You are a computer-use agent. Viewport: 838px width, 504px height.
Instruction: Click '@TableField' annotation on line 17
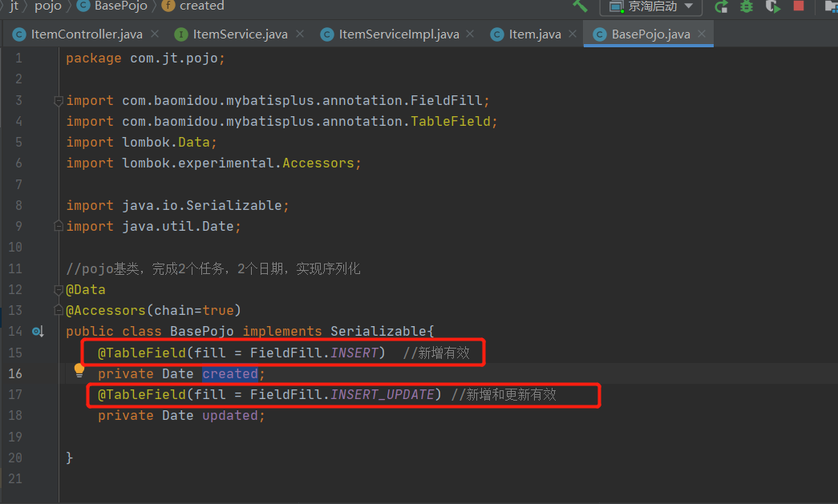(142, 394)
